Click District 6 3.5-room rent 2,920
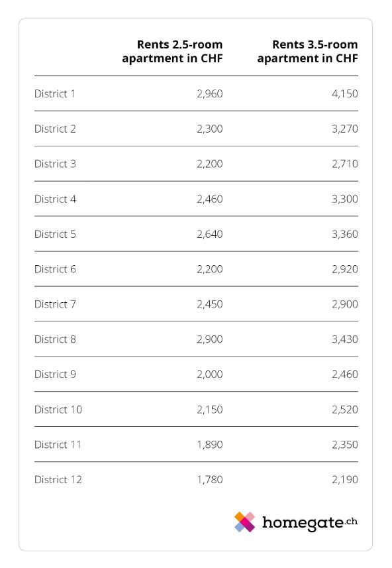This screenshot has width=392, height=568. pos(345,269)
